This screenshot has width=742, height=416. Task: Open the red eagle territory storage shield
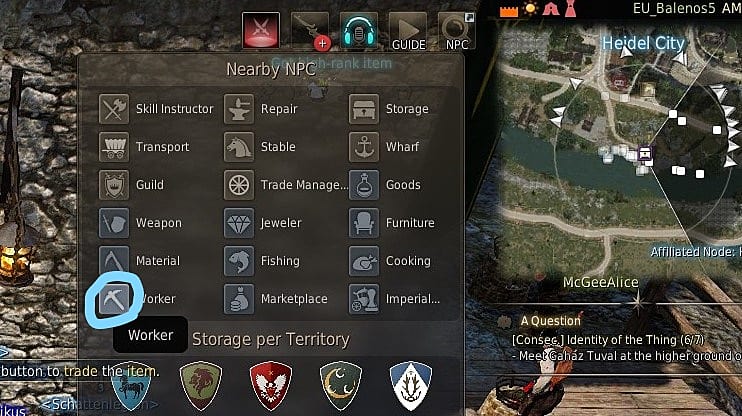click(271, 385)
